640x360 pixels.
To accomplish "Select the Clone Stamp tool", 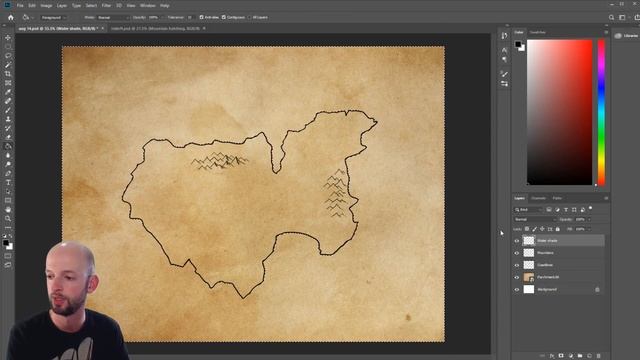I will click(8, 119).
